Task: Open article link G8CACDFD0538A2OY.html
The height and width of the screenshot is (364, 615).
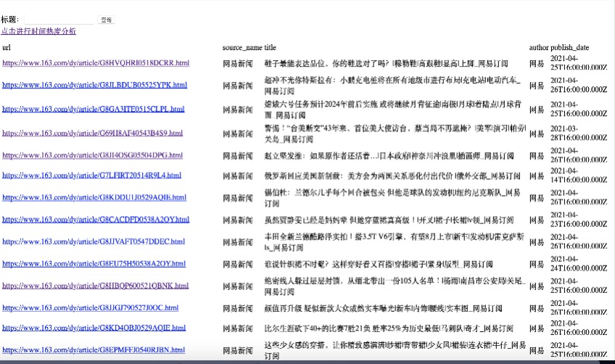Action: point(96,219)
